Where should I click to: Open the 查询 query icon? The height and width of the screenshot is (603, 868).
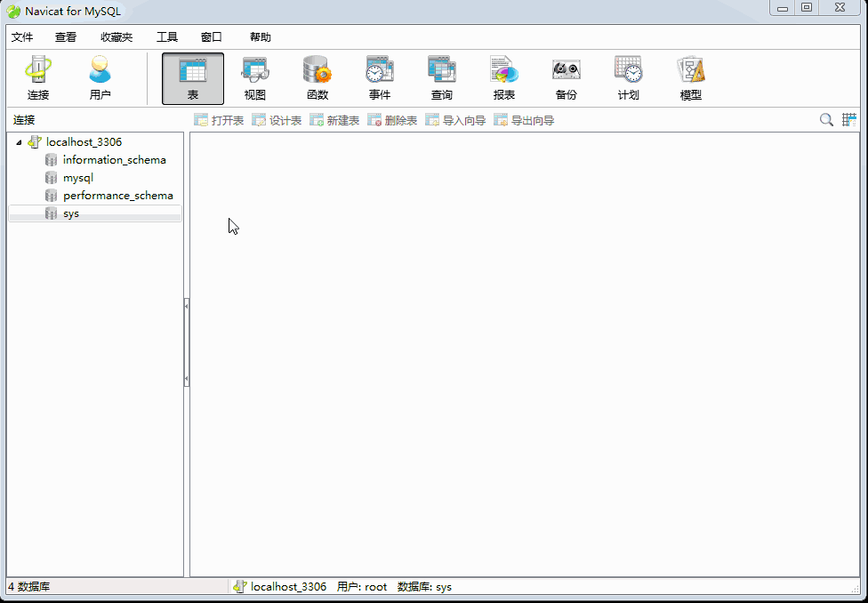(442, 78)
